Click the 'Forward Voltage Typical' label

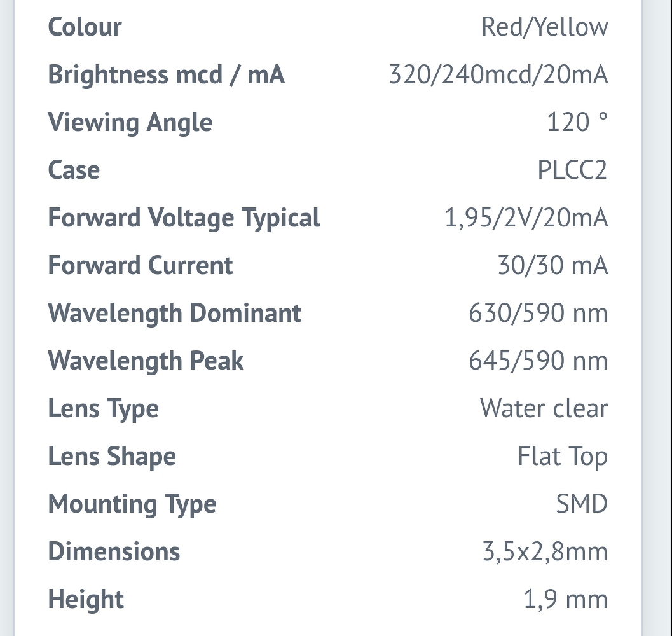click(184, 218)
